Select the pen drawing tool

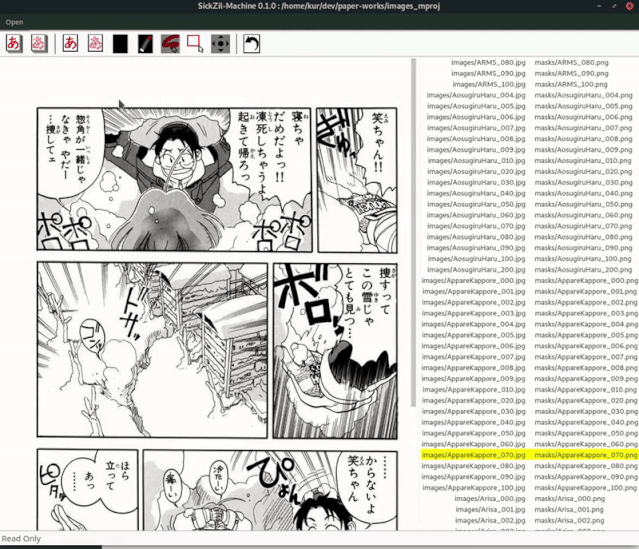(145, 44)
